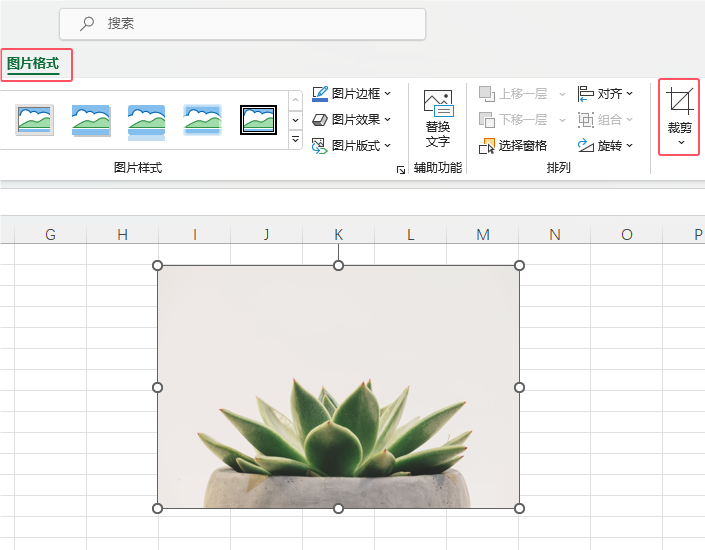Open the 对齐 dropdown arrow
This screenshot has width=705, height=550.
tap(629, 94)
